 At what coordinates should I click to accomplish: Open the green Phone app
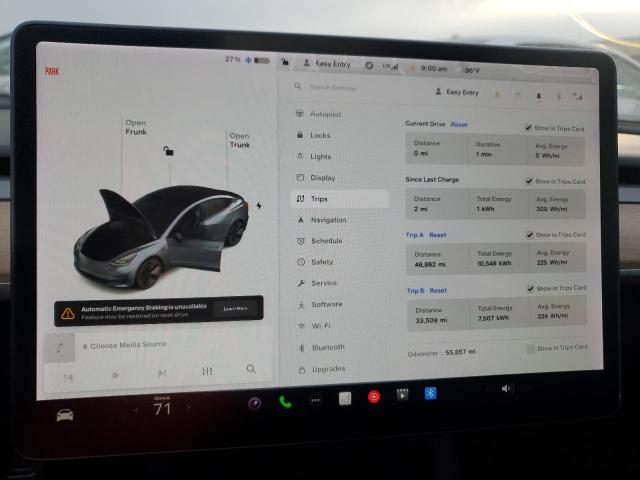[x=285, y=402]
